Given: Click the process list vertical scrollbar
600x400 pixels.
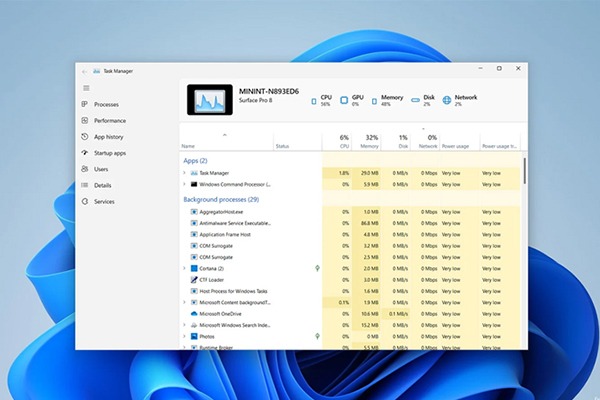Looking at the screenshot, I should click(x=525, y=171).
